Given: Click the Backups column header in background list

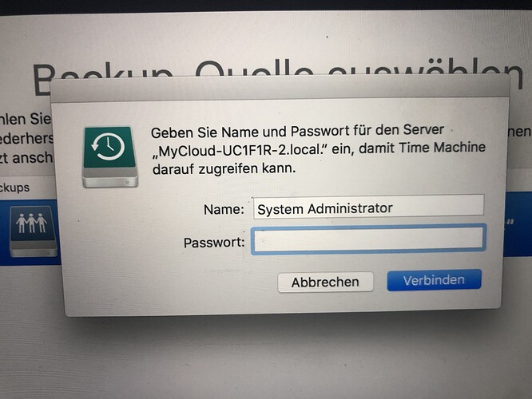Looking at the screenshot, I should (x=14, y=188).
